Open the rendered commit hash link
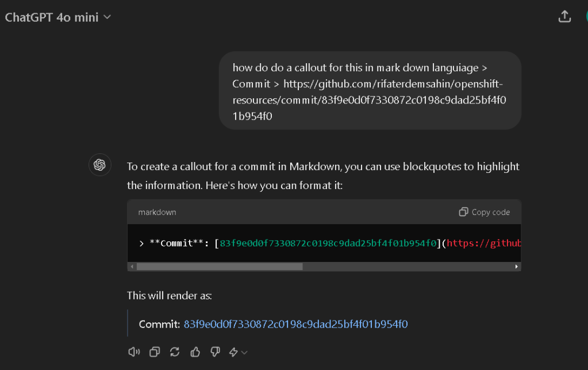Viewport: 588px width, 370px height. (295, 324)
